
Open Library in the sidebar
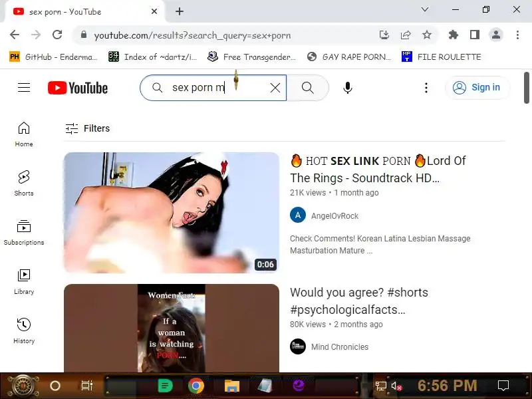coord(24,282)
